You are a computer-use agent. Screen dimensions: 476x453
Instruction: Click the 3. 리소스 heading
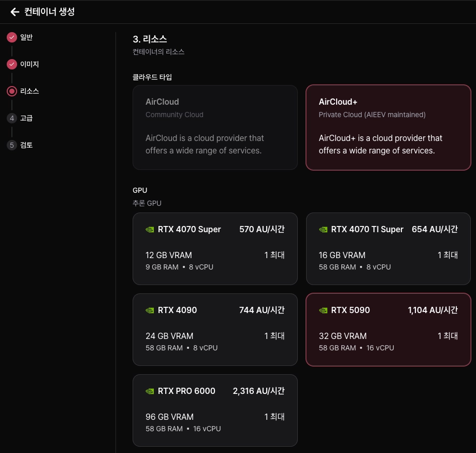coord(150,39)
